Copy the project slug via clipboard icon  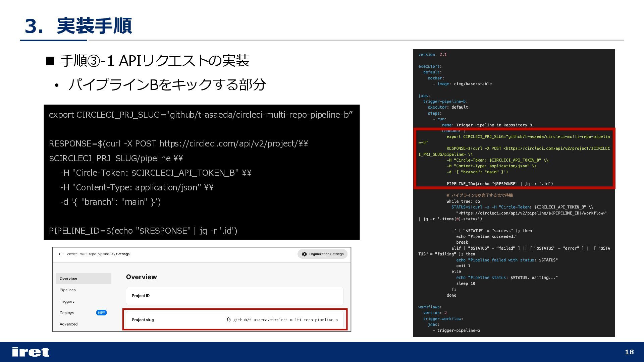click(x=228, y=320)
